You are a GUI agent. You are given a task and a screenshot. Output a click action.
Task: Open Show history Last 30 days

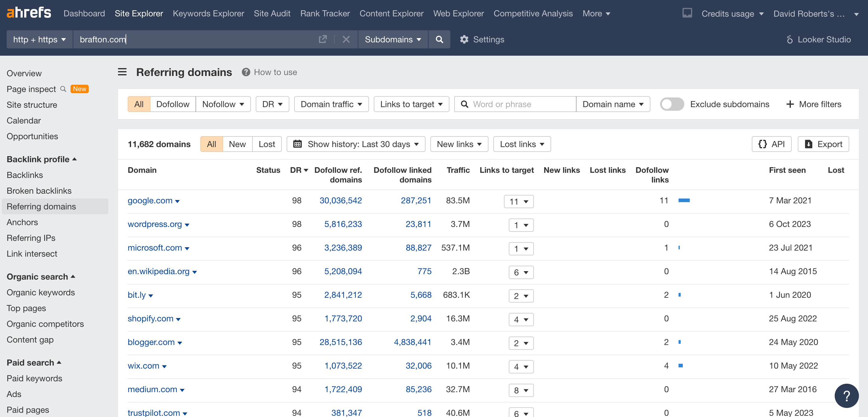point(356,144)
